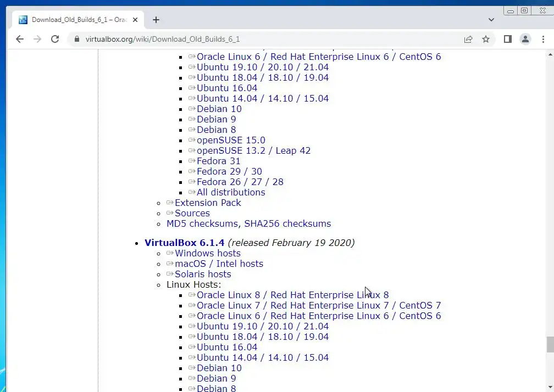Click the external-link icon before Fedora 31
Image resolution: width=554 pixels, height=392 pixels.
point(192,160)
